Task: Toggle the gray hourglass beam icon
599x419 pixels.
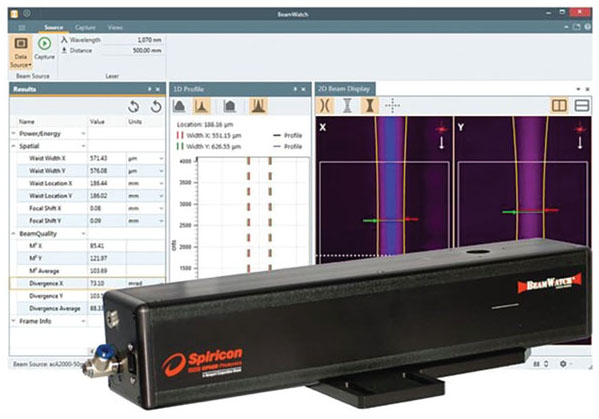Action: [347, 105]
